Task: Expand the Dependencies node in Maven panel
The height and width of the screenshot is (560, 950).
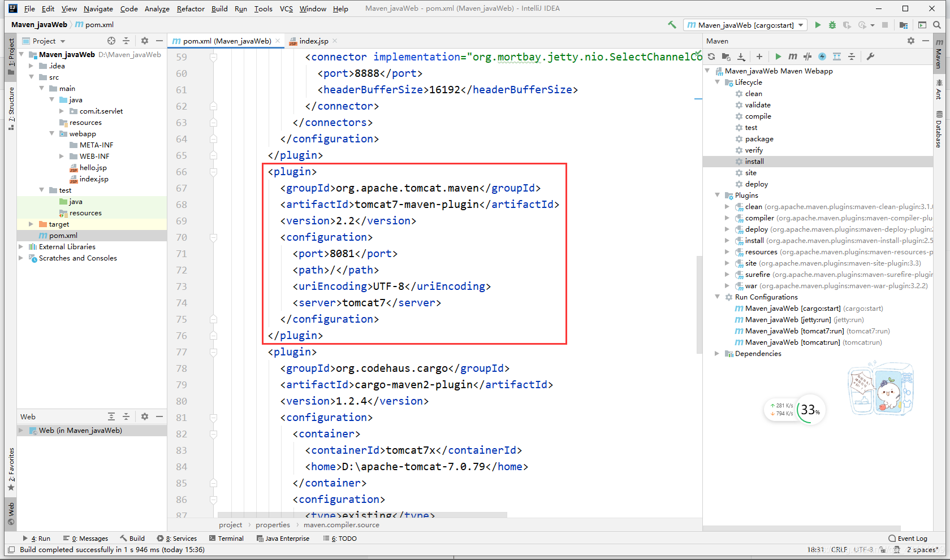Action: pyautogui.click(x=718, y=354)
